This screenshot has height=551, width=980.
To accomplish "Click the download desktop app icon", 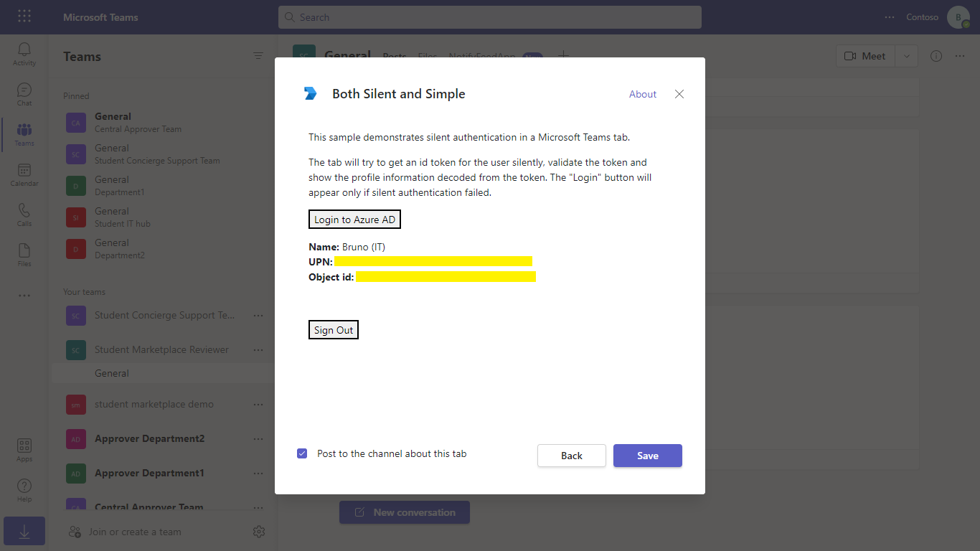I will 24,532.
